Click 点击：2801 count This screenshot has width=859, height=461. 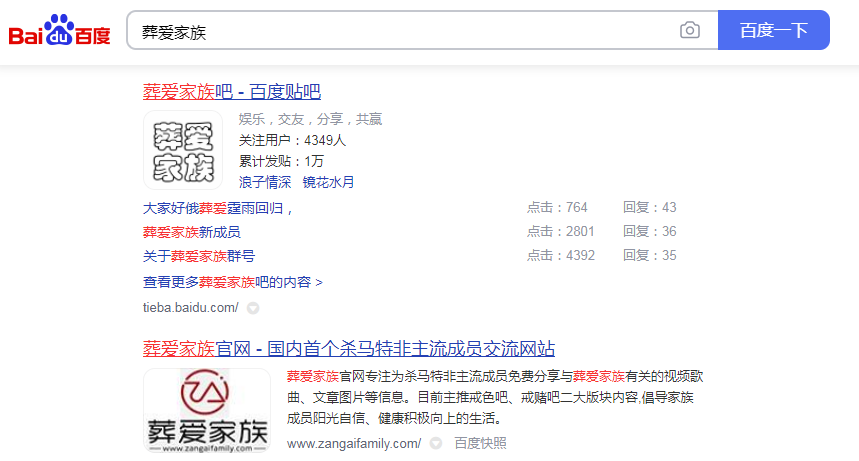(561, 231)
